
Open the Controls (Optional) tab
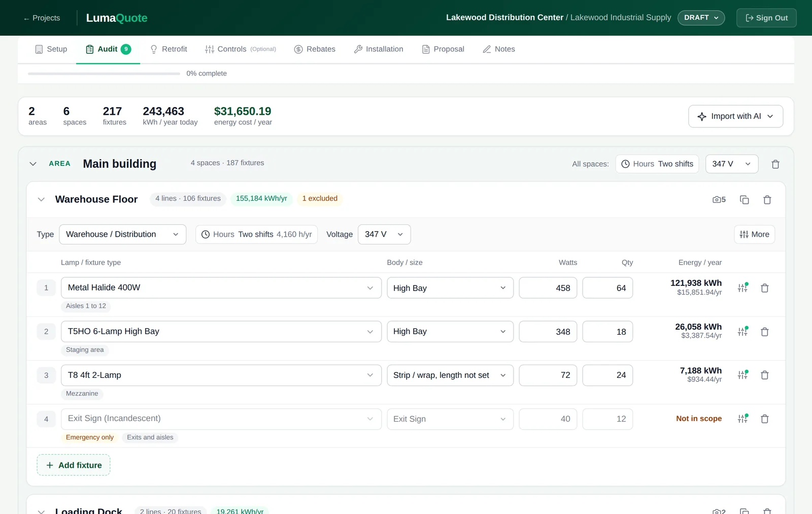pyautogui.click(x=241, y=49)
